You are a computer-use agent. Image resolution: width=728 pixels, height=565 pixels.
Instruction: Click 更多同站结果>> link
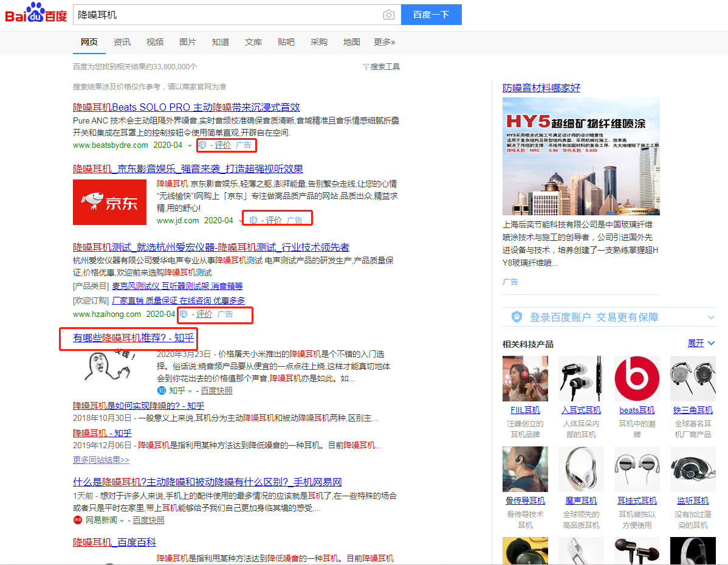(101, 460)
